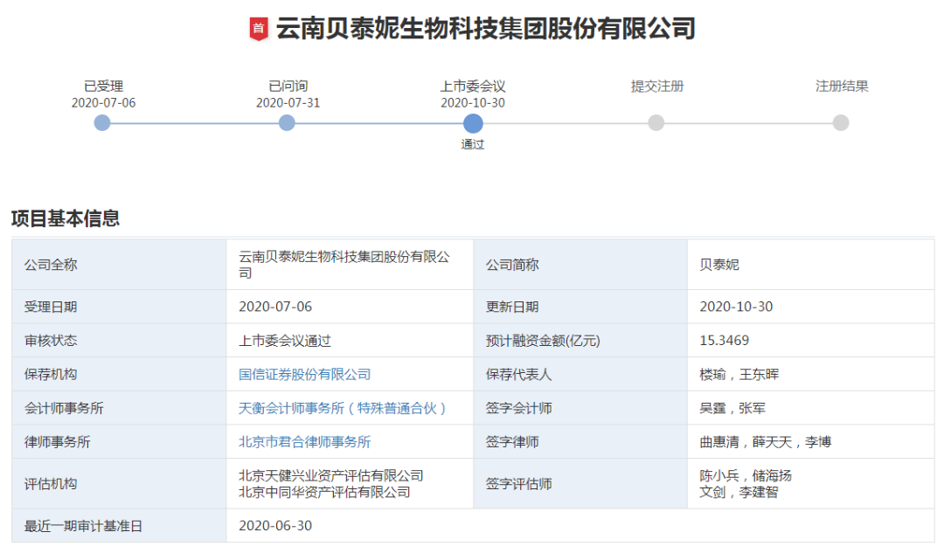944x560 pixels.
Task: Click the 贝泰妮 short name value
Action: tap(718, 265)
